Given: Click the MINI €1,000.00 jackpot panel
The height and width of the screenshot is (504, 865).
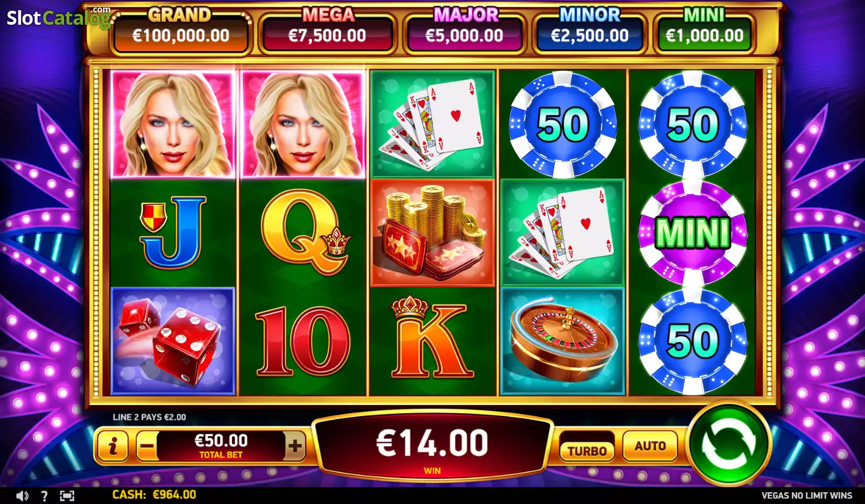Looking at the screenshot, I should 705,31.
